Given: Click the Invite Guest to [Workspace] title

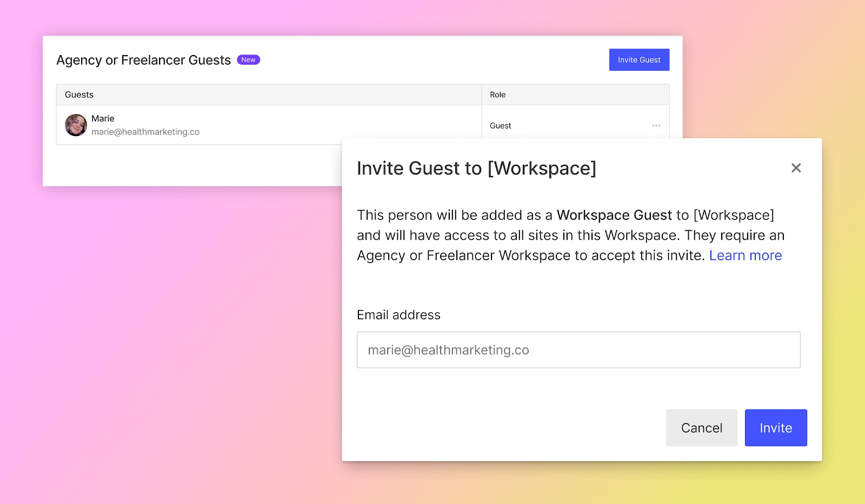Looking at the screenshot, I should pos(476,169).
